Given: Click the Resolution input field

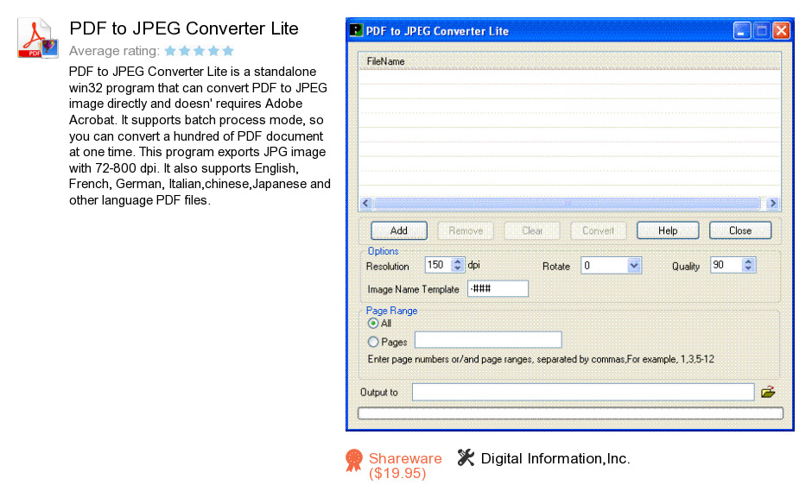Looking at the screenshot, I should tap(438, 265).
